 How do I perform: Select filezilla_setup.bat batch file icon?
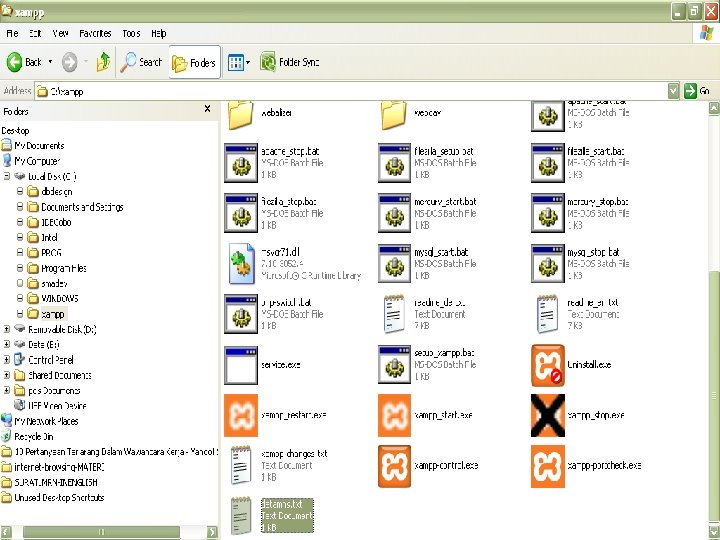click(x=394, y=163)
